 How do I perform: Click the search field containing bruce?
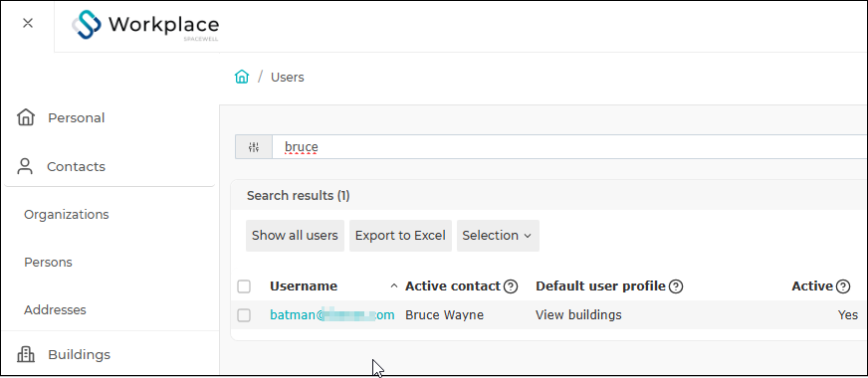point(569,146)
